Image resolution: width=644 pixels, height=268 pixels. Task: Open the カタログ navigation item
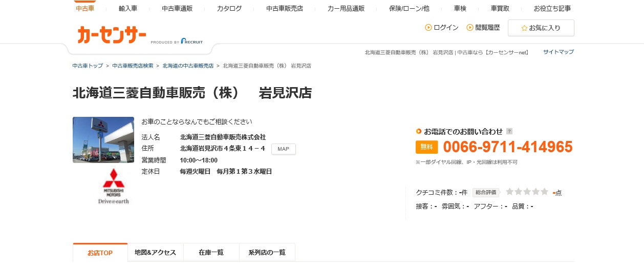(229, 8)
